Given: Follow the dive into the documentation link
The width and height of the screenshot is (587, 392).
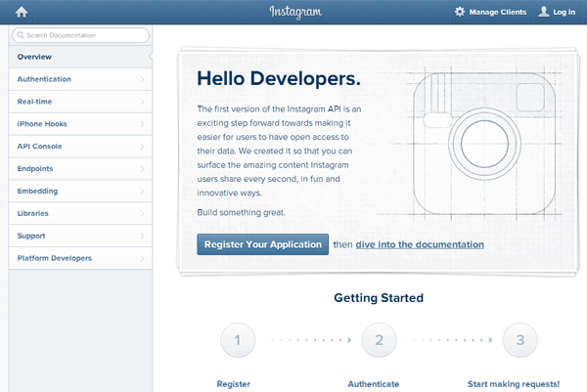Looking at the screenshot, I should coord(420,244).
